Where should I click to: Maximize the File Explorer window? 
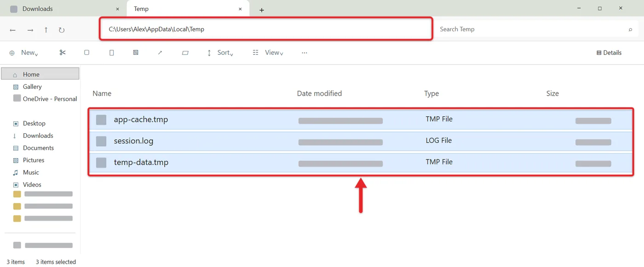pos(600,8)
